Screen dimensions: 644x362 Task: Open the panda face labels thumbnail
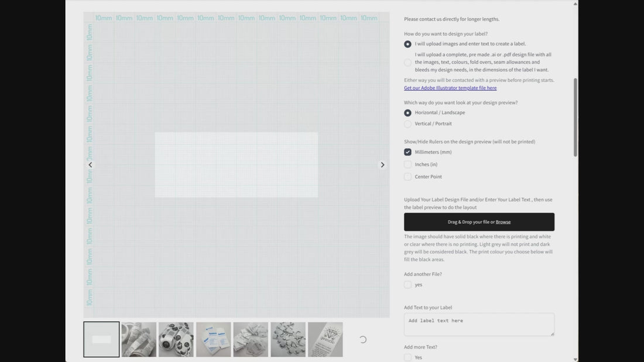pyautogui.click(x=176, y=339)
